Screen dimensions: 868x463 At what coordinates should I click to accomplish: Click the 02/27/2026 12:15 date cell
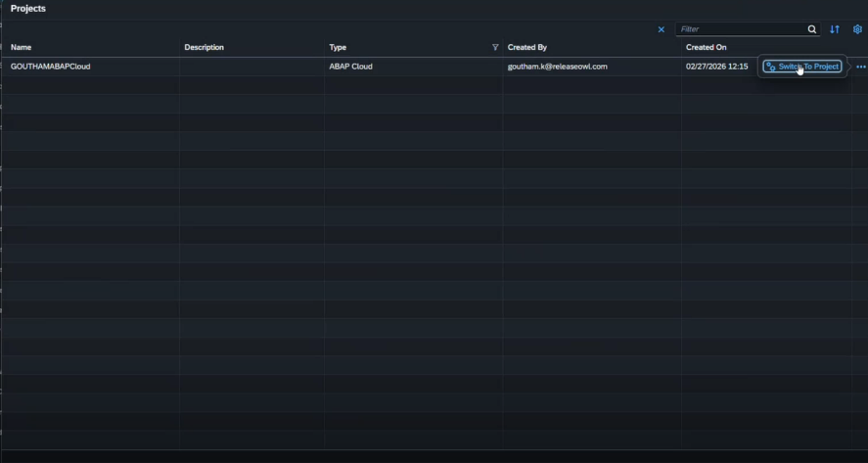(x=716, y=67)
